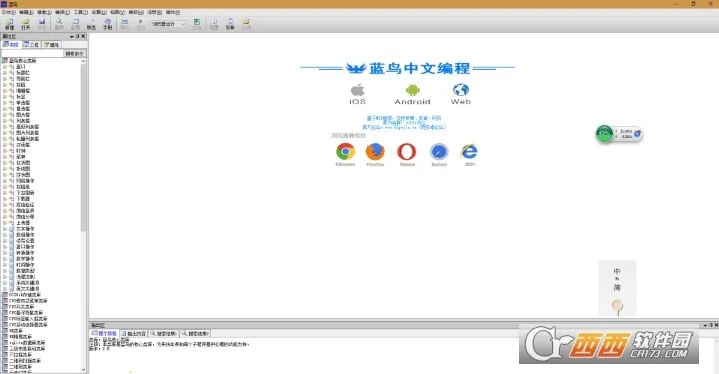
Task: Expand the 按钮 tree node
Action: [x=5, y=85]
